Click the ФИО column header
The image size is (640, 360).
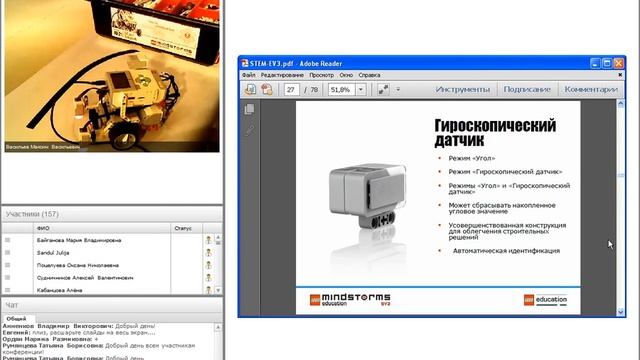tap(102, 228)
